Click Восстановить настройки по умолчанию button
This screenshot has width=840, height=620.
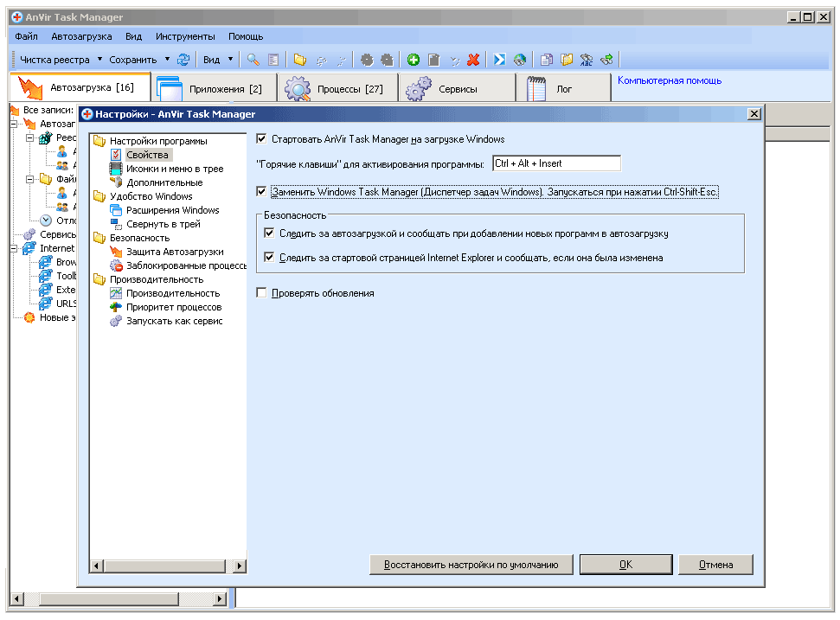tap(471, 565)
